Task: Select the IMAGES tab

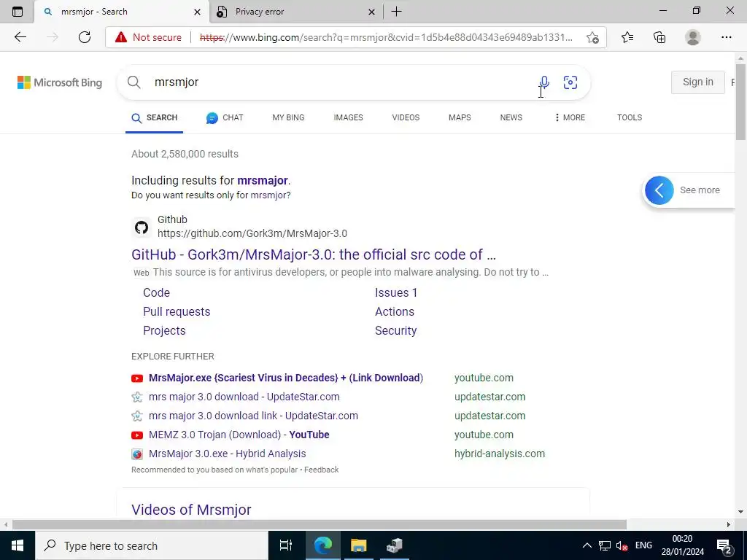Action: point(348,117)
